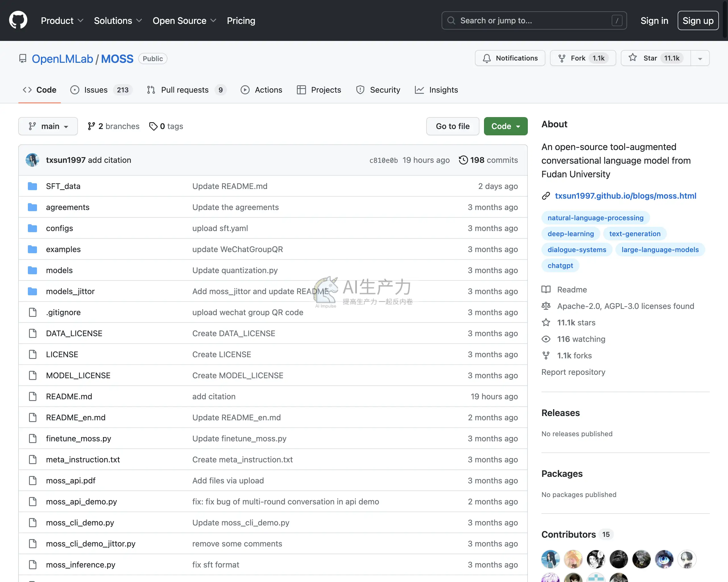Viewport: 728px width, 582px height.
Task: Open the Pull requests tab
Action: (x=187, y=90)
